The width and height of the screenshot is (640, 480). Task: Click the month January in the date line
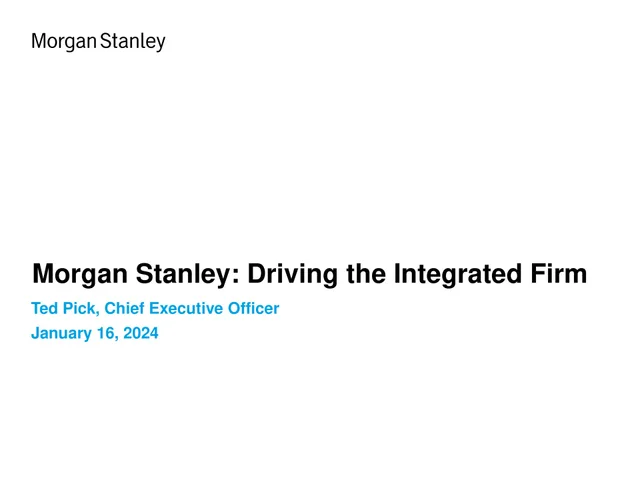(x=62, y=334)
